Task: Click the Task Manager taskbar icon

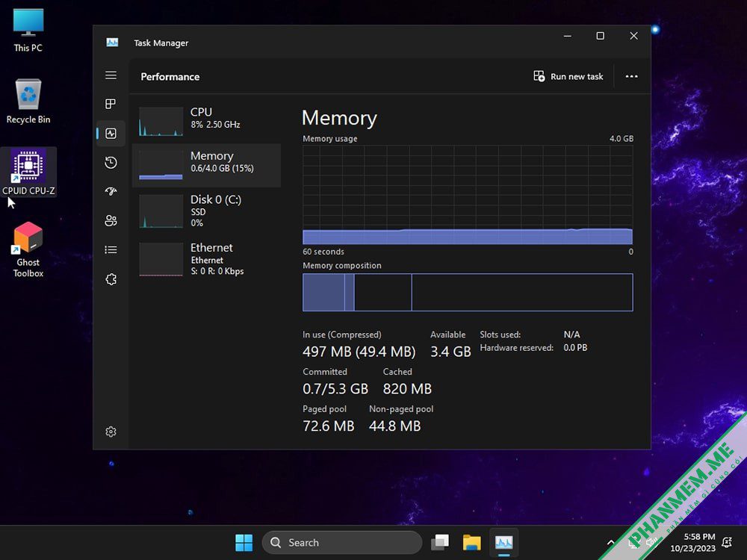Action: tap(503, 542)
